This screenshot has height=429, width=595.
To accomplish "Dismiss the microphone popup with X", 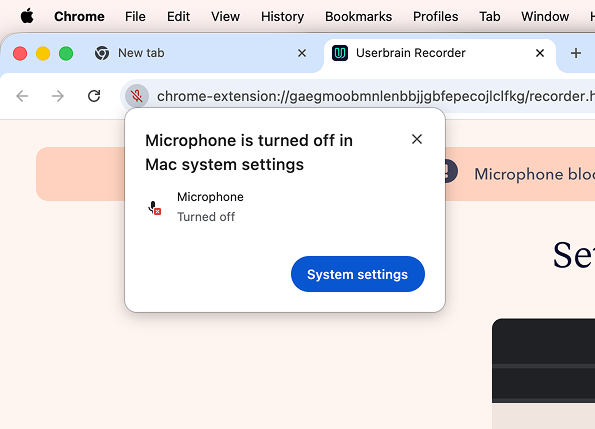I will [x=417, y=139].
